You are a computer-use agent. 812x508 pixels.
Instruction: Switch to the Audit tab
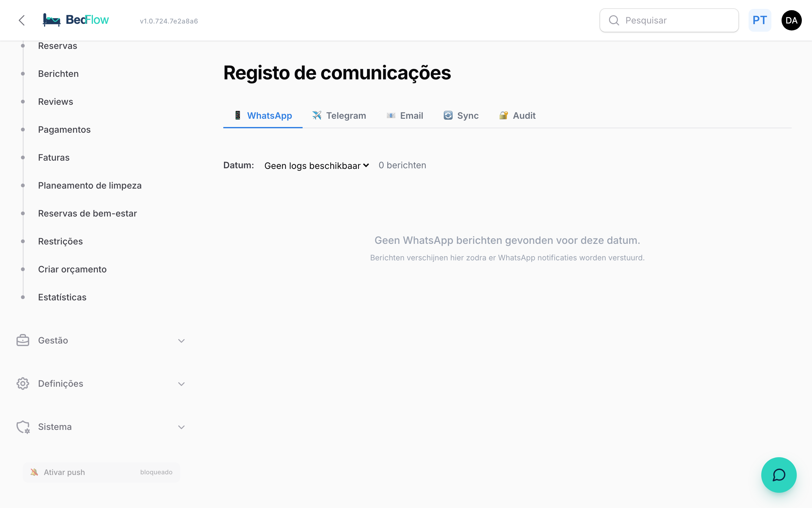(517, 116)
